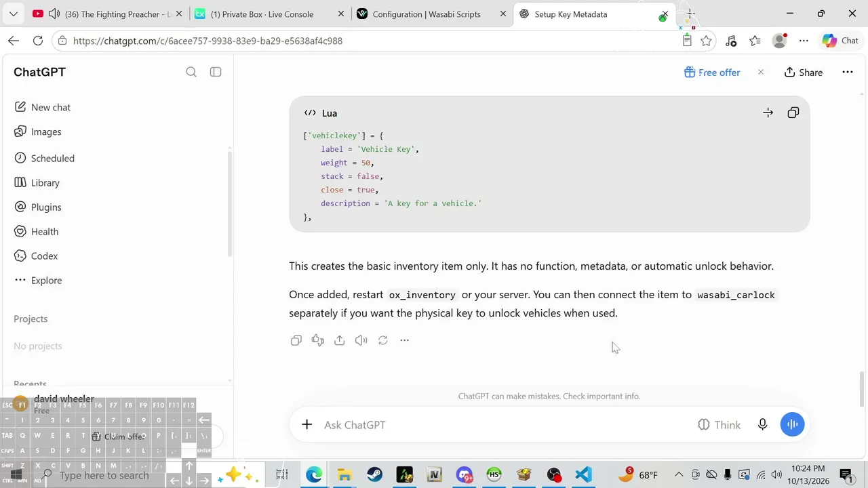Image resolution: width=868 pixels, height=488 pixels.
Task: Open a new browser tab
Action: click(690, 14)
